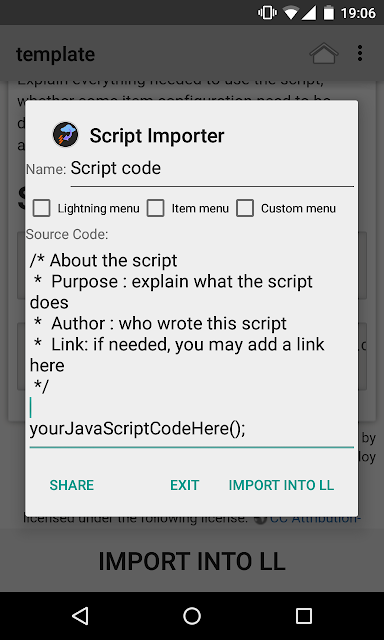Toggle the Custom menu checkbox
The image size is (384, 640).
coord(245,208)
